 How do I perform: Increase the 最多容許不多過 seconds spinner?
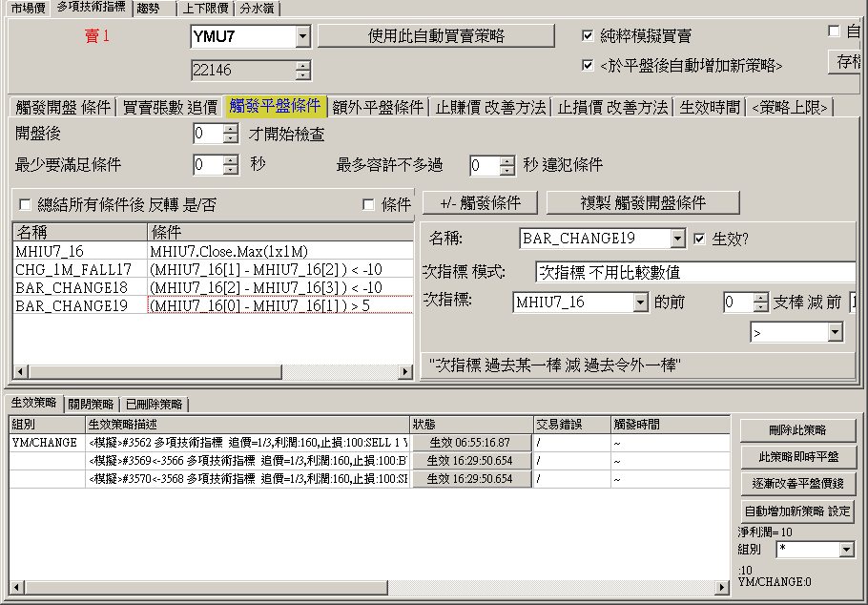pos(506,160)
